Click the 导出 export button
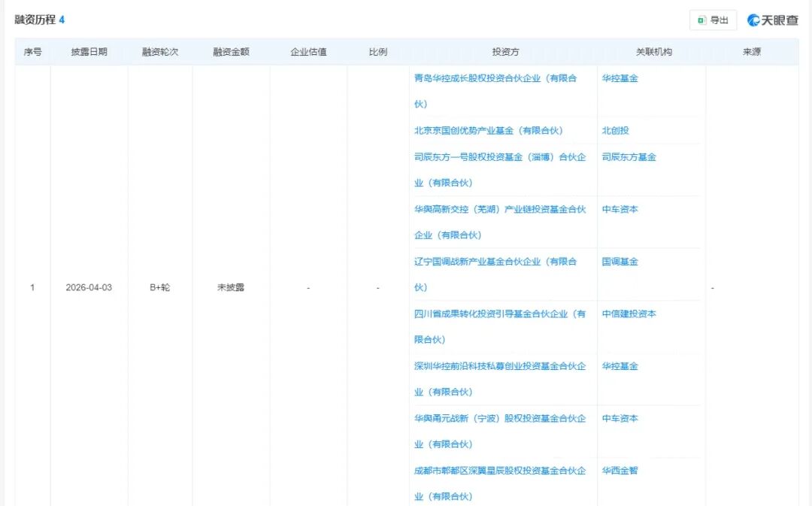This screenshot has height=506, width=812. pos(713,20)
